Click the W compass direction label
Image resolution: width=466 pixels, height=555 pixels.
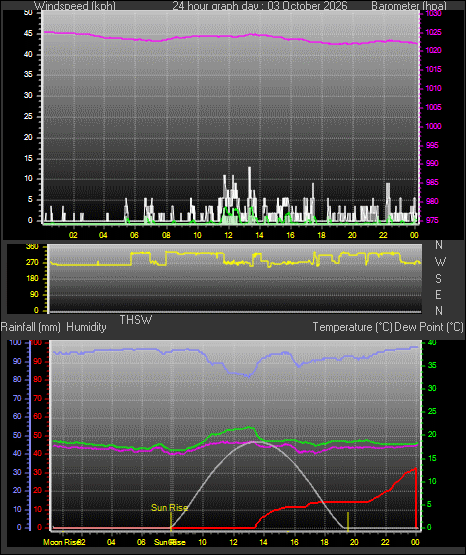(x=440, y=262)
